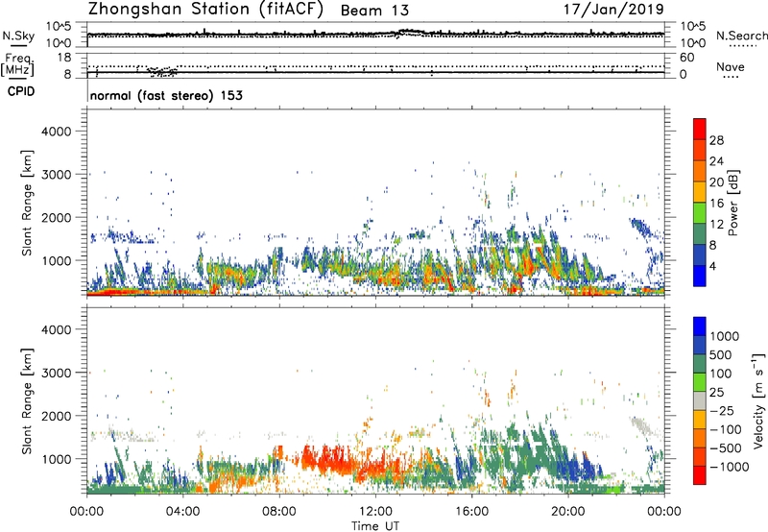This screenshot has width=768, height=532.
Task: Pick the blue Power colorbar segment below 4
Action: [700, 276]
